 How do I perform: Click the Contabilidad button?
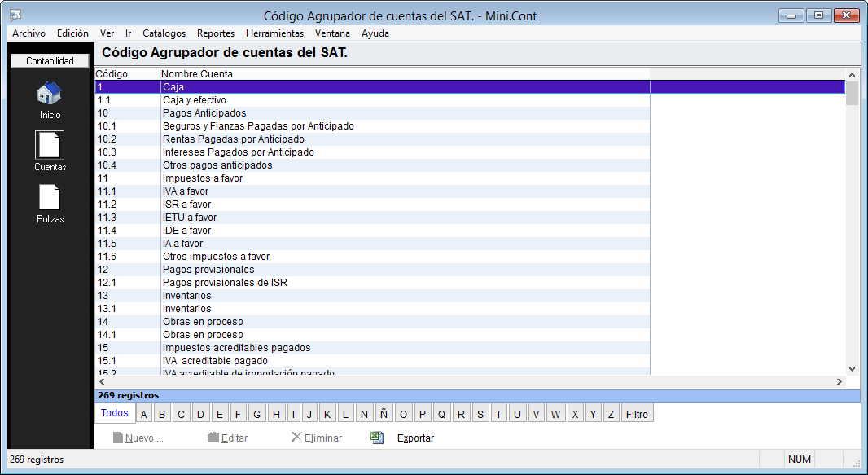click(50, 61)
